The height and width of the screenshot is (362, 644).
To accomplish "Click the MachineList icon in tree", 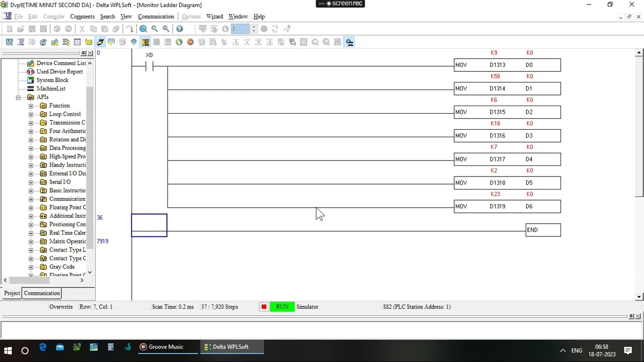I will 31,89.
